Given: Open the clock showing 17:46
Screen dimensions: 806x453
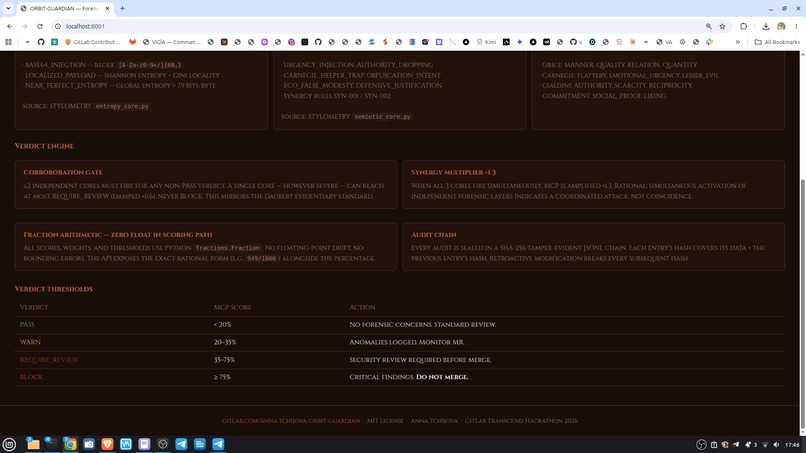Looking at the screenshot, I should pyautogui.click(x=793, y=445).
